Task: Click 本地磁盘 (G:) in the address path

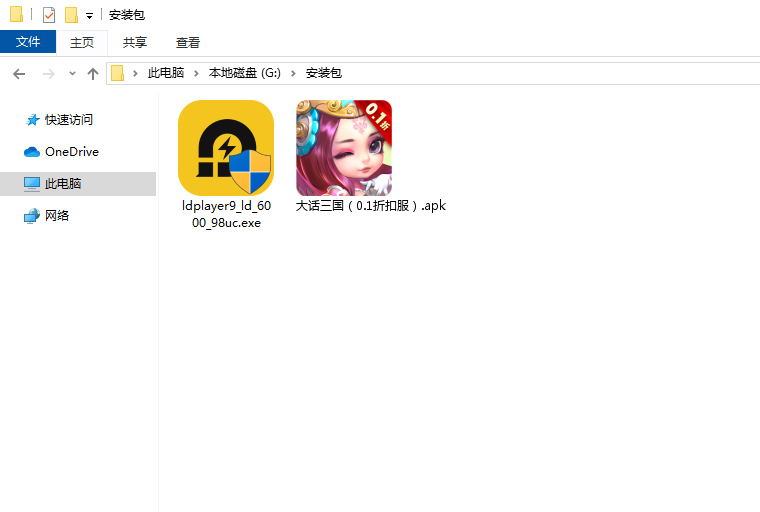Action: pos(245,73)
